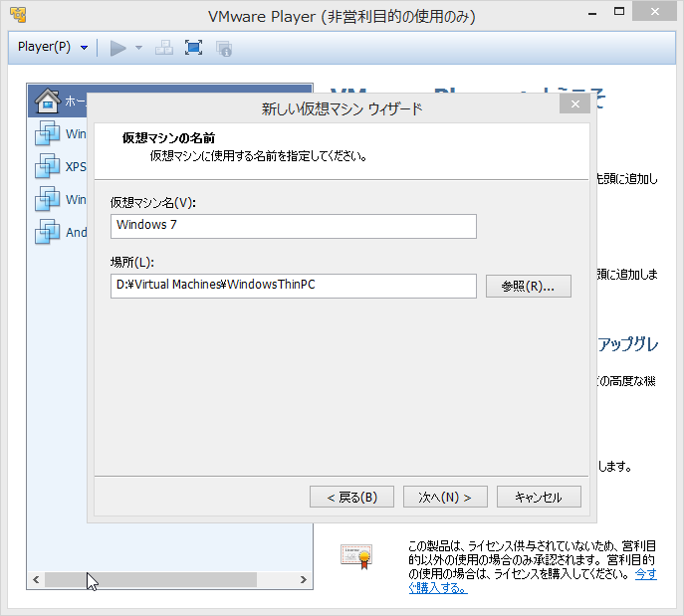Screen dimensions: 684x616
Task: Click the send Ctrl+Alt+Del toolbar icon
Action: click(164, 48)
